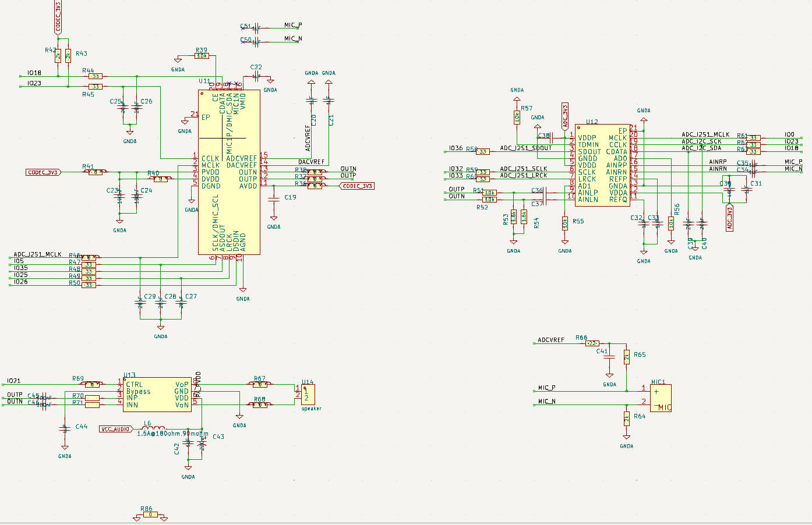Select the L6 inductor symbol
812x525 pixels.
152,429
